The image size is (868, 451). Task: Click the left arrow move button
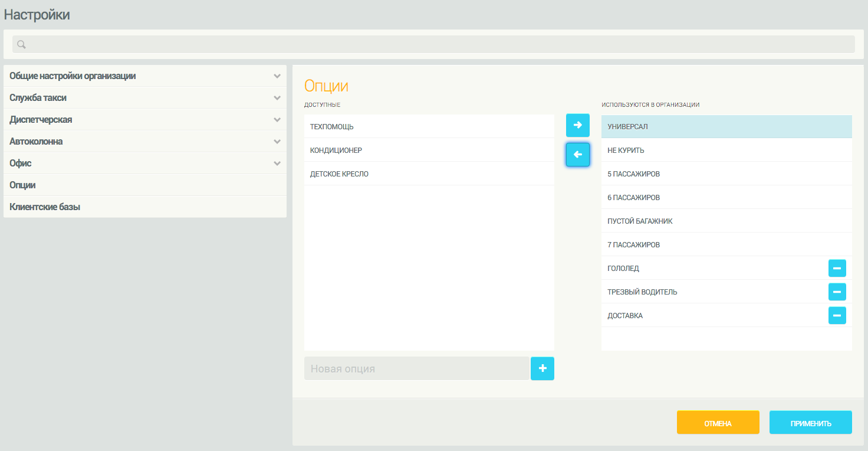tap(577, 155)
